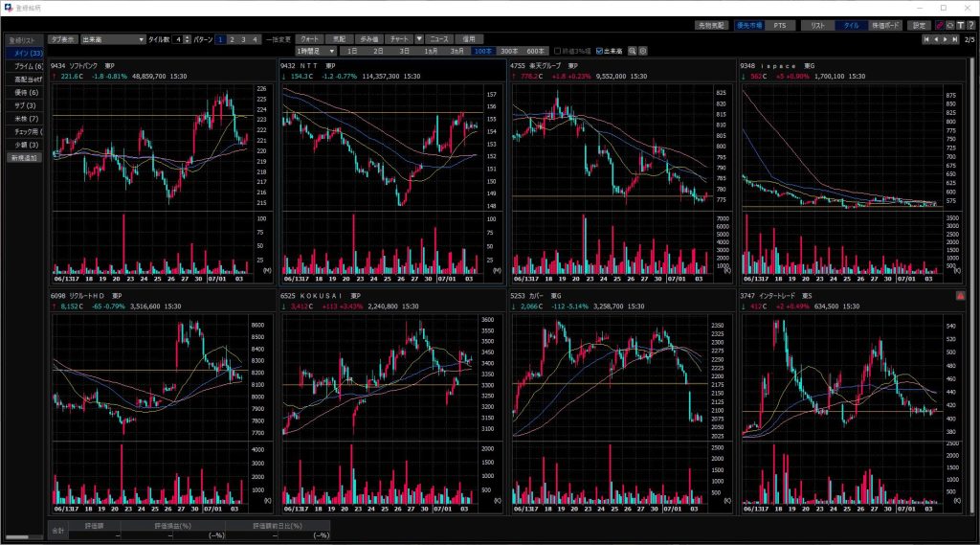Switch to the リスト view tab
The width and height of the screenshot is (980, 545).
(x=816, y=25)
